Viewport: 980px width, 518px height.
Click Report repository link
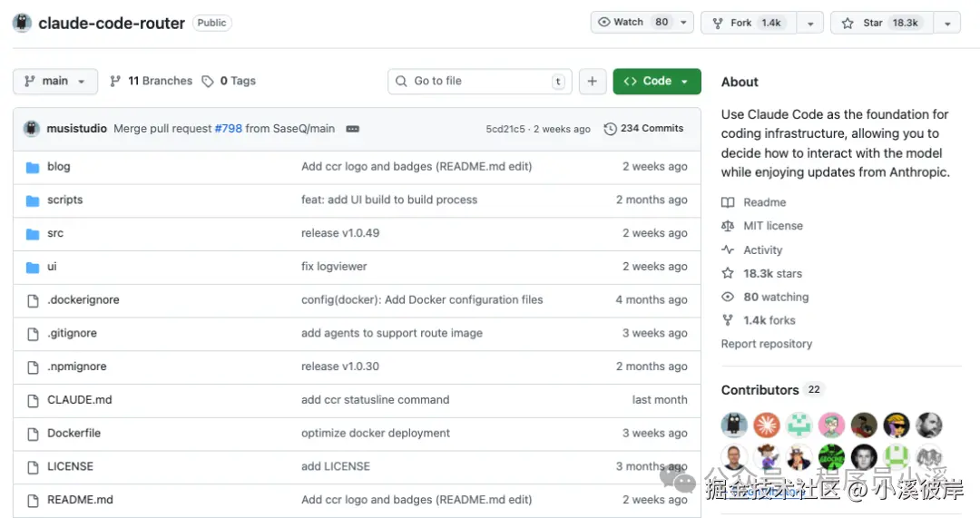point(766,344)
